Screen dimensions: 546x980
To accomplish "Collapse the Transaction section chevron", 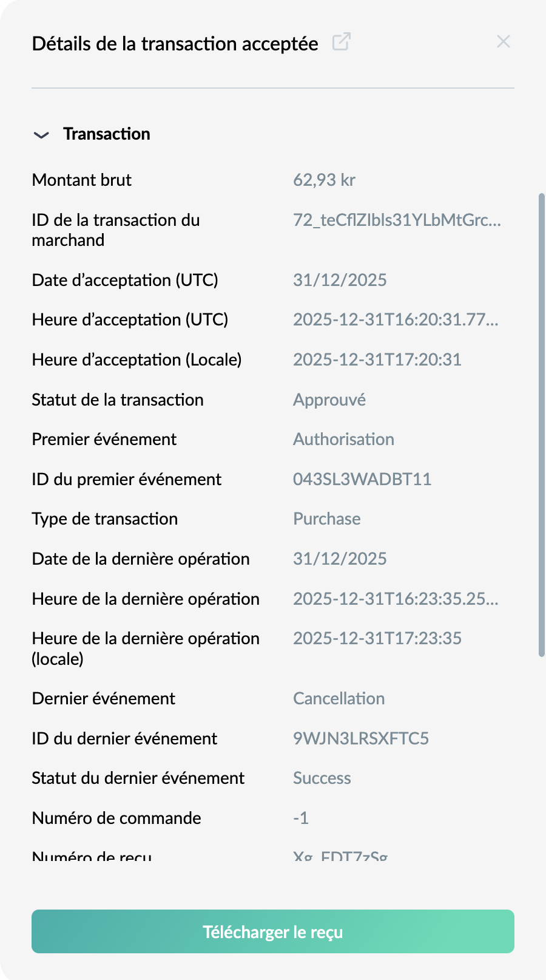I will (41, 135).
